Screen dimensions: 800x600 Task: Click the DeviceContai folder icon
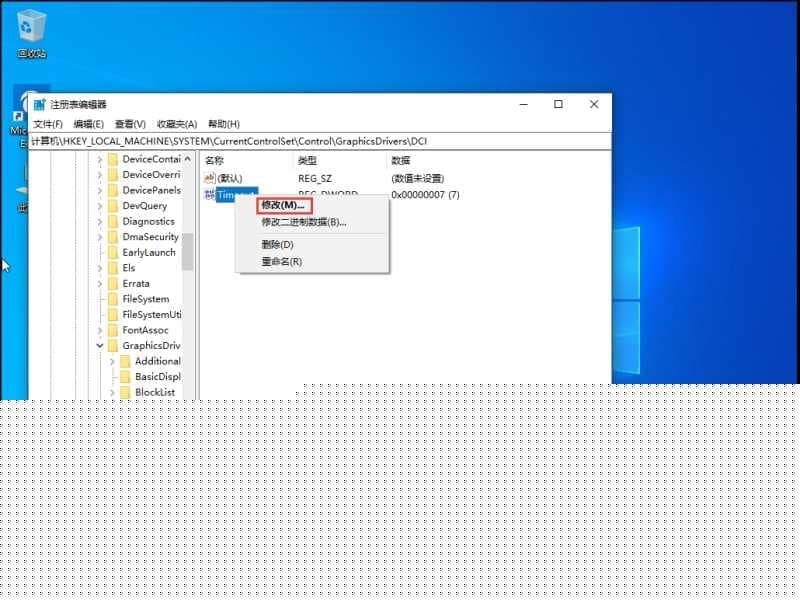click(113, 159)
